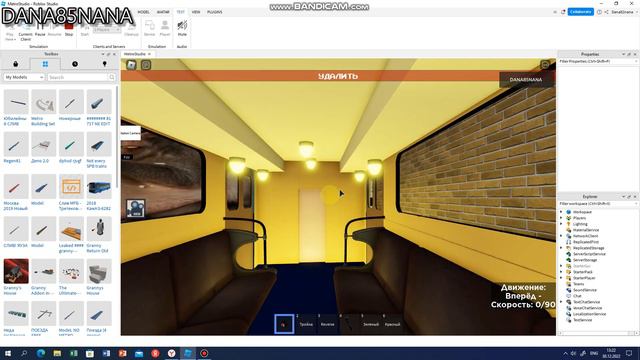Screen dimensions: 640x360
Task: Select the Granny Return Old model thumbnail
Action: click(x=99, y=229)
